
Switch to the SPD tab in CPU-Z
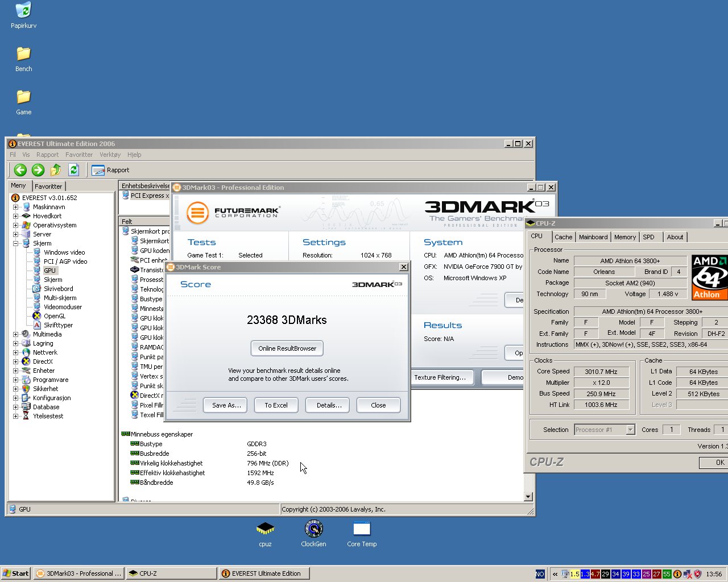tap(648, 237)
